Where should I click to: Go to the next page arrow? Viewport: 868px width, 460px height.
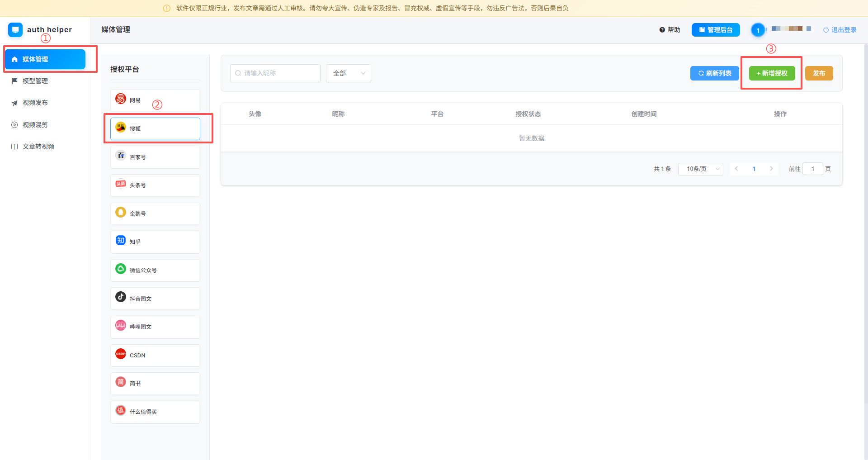[771, 169]
